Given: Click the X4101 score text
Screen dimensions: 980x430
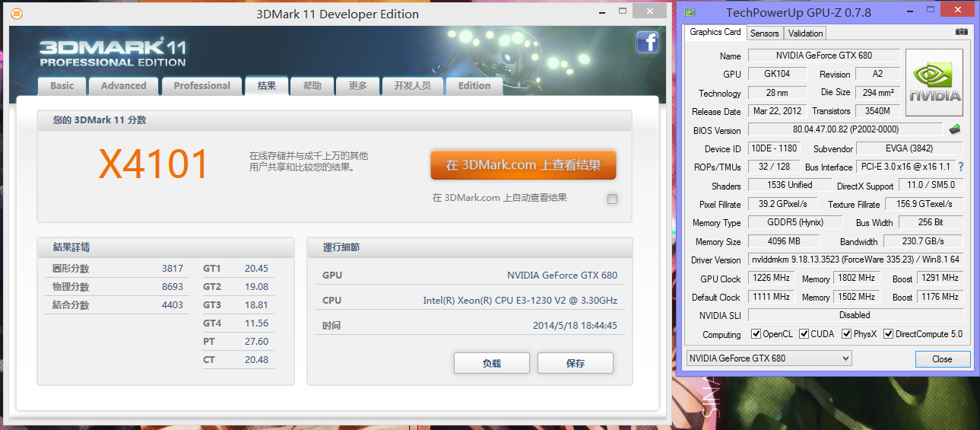Looking at the screenshot, I should point(154,164).
